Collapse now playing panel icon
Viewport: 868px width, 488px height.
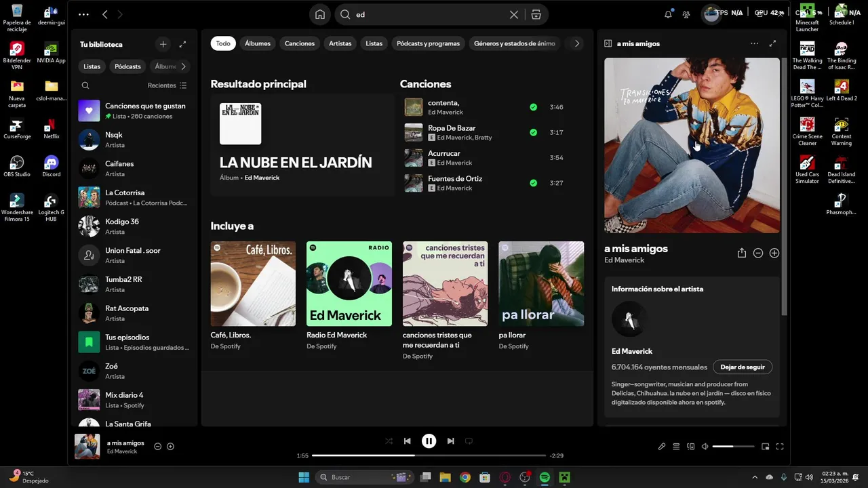608,43
